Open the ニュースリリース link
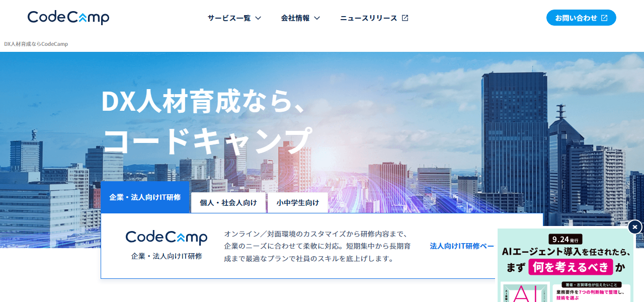This screenshot has width=644, height=302. click(374, 18)
